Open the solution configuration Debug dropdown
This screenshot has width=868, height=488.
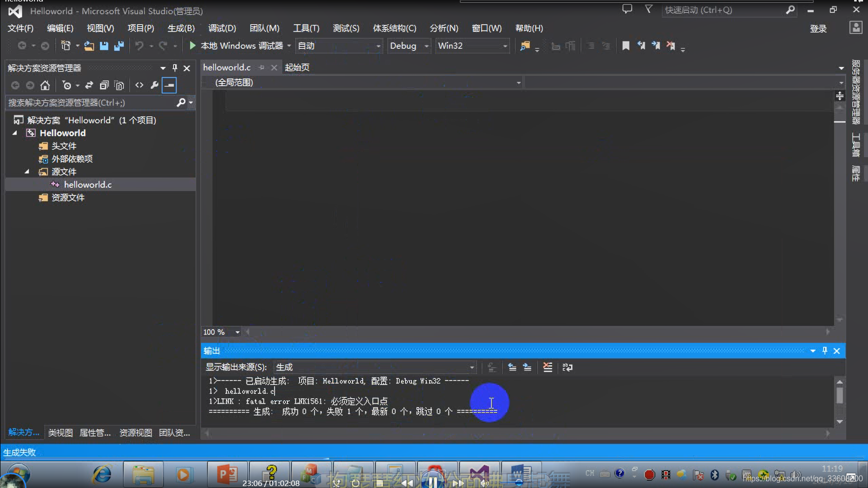click(409, 46)
